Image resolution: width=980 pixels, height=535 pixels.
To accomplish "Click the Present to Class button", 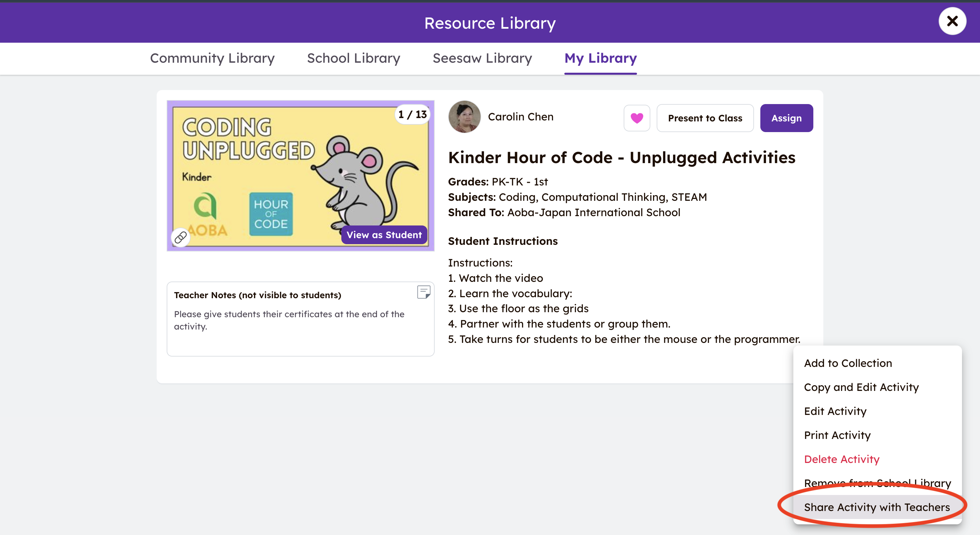I will (705, 118).
